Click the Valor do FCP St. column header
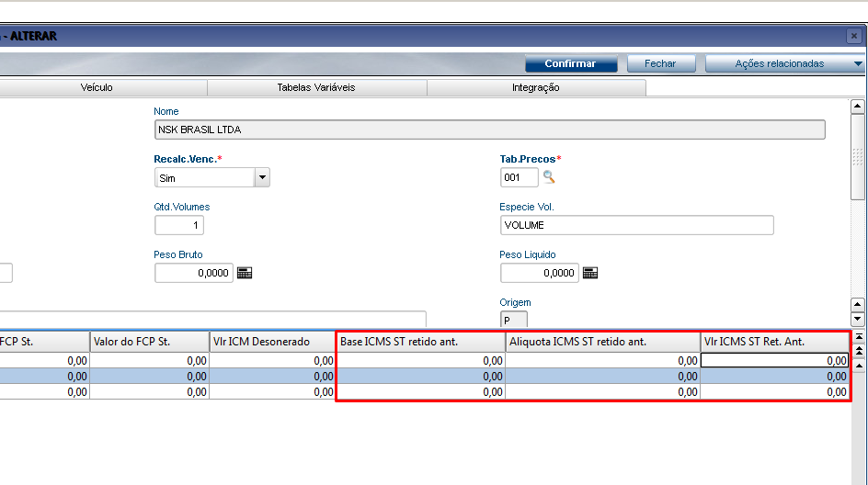Screen dimensions: 868x485 (x=150, y=342)
